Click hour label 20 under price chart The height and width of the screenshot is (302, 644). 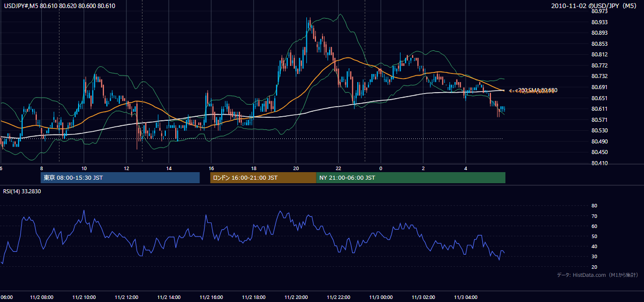[x=296, y=169]
